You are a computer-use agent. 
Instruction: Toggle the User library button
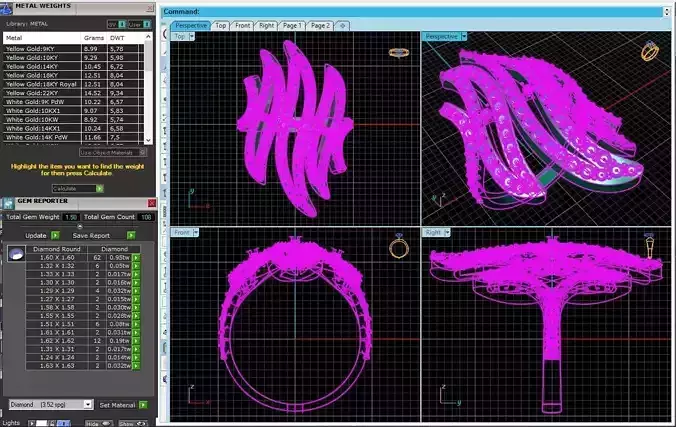coord(140,24)
